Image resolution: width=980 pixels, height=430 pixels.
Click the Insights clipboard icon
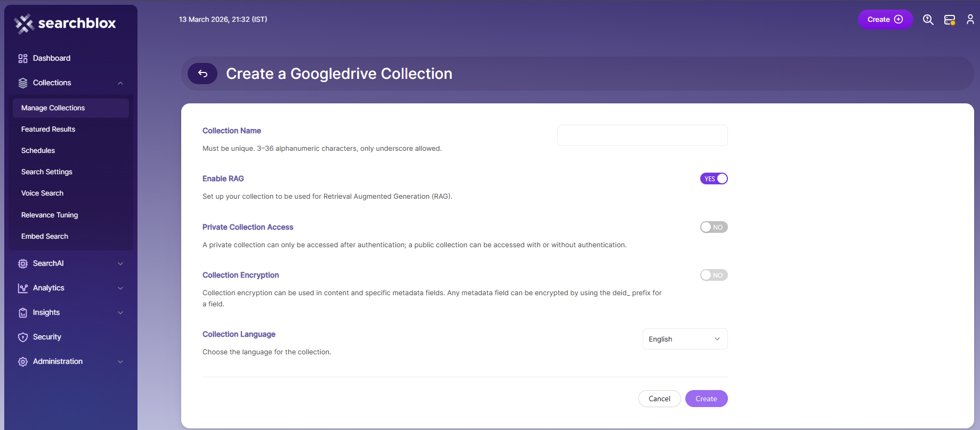[x=23, y=313]
